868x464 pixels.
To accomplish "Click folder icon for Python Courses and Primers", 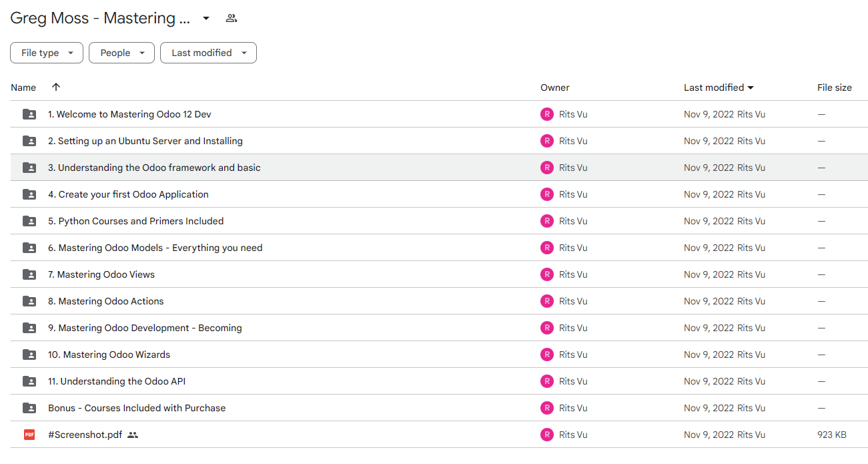I will pyautogui.click(x=29, y=221).
